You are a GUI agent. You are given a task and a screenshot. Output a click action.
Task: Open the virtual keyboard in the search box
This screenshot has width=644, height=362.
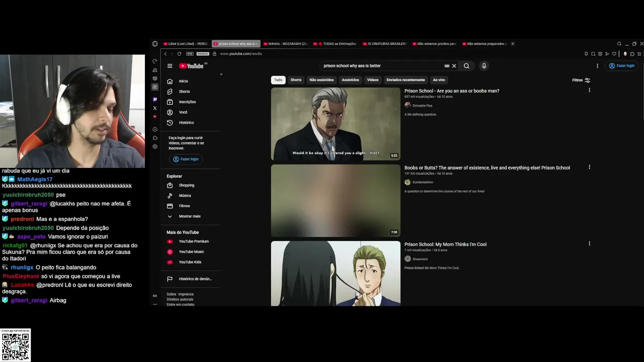(x=447, y=66)
